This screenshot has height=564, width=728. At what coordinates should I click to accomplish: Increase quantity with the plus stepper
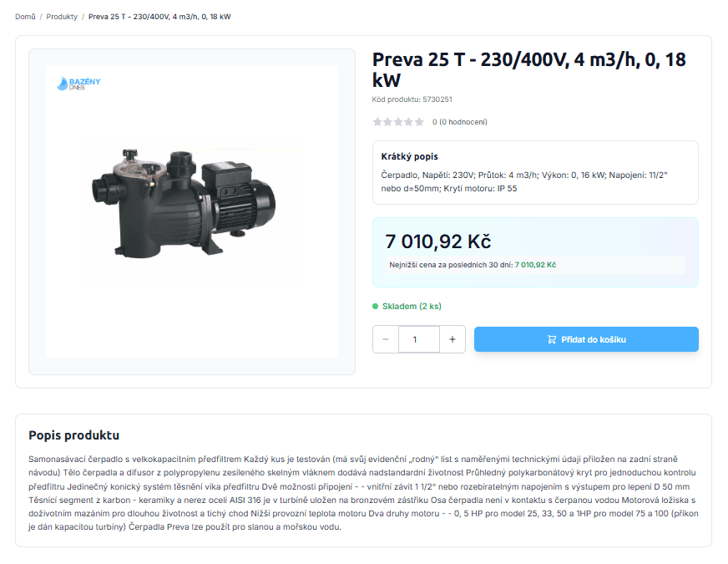[452, 339]
